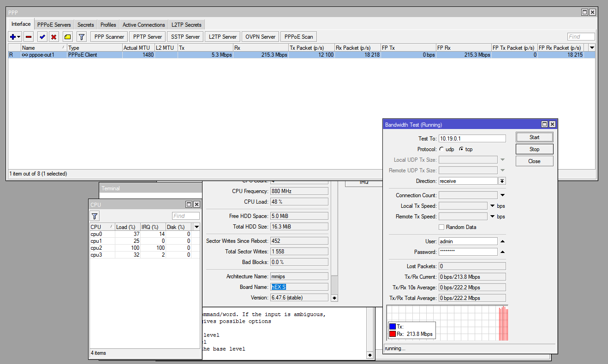Click the Board Name field showing hEX S
Viewport: 608px width, 364px height.
point(299,287)
